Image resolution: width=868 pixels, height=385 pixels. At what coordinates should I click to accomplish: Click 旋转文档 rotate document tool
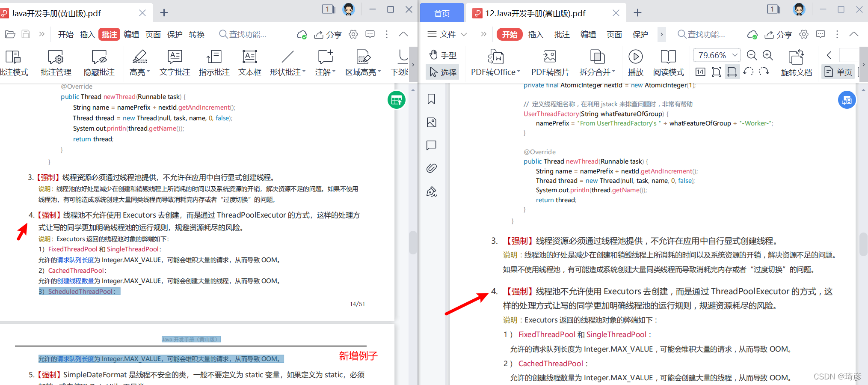tap(796, 63)
